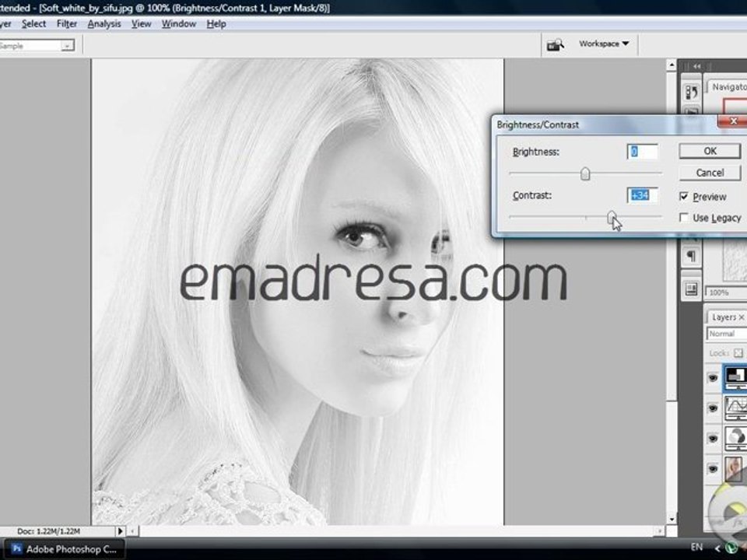Click the Doc: 1.22M/1.22M status text

pos(48,531)
